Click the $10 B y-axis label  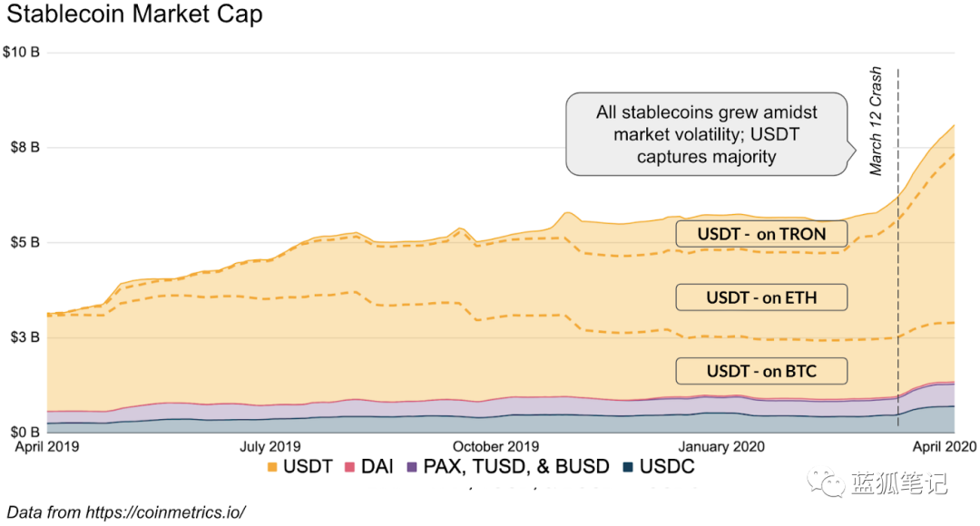21,53
